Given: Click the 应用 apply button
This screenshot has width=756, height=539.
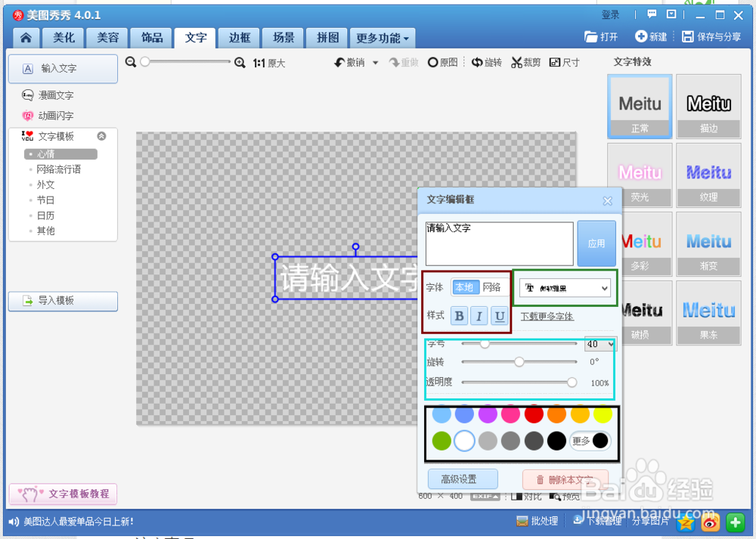Looking at the screenshot, I should coord(596,243).
